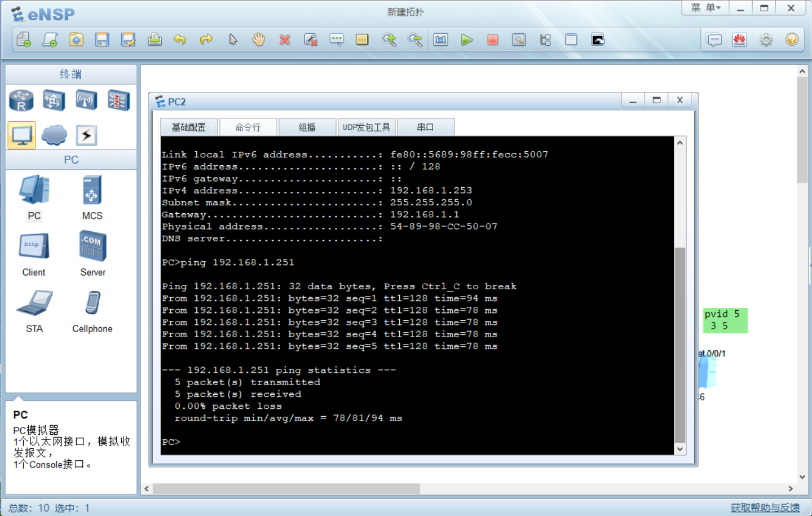Select the text annotation tool in the toolbar

tap(337, 39)
